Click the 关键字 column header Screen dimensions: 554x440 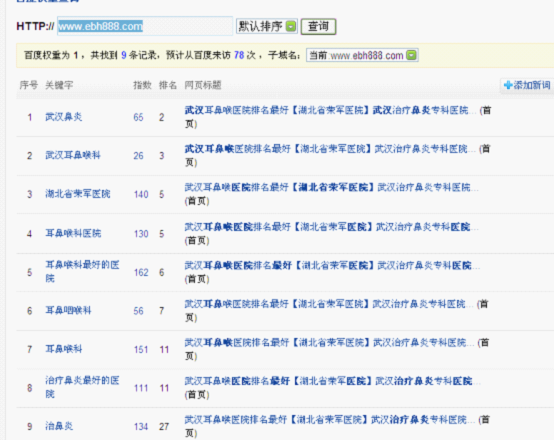(59, 85)
